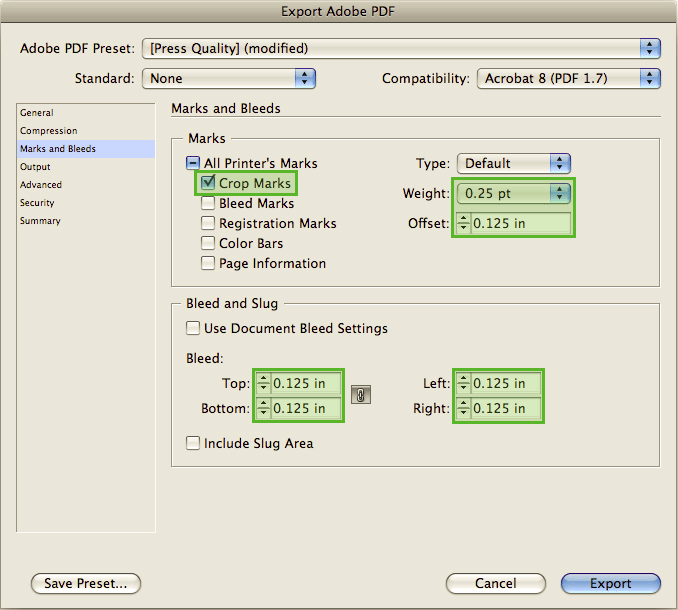Click the Save Preset button
The image size is (678, 610).
(86, 583)
